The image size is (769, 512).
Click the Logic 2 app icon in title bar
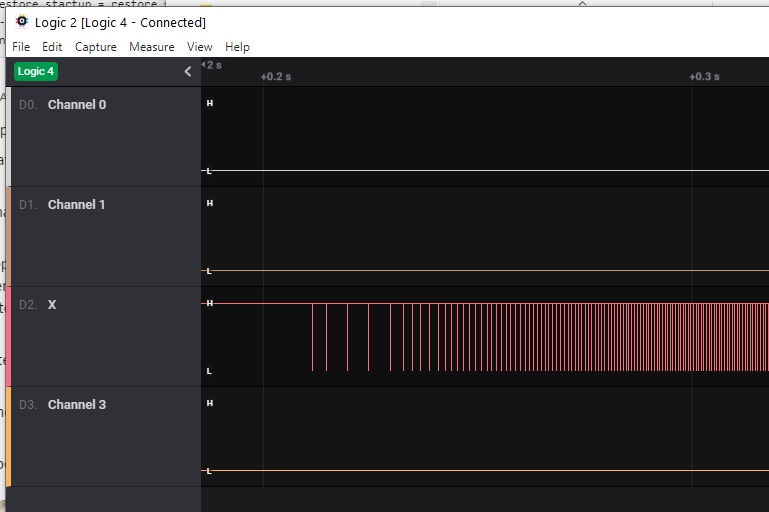tap(22, 21)
